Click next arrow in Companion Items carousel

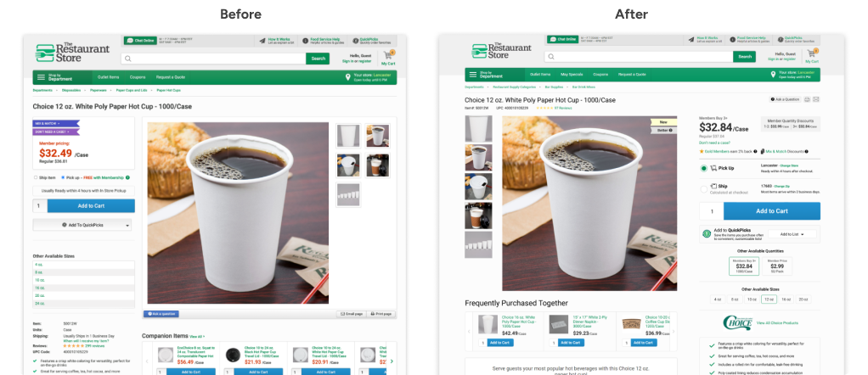pos(392,361)
